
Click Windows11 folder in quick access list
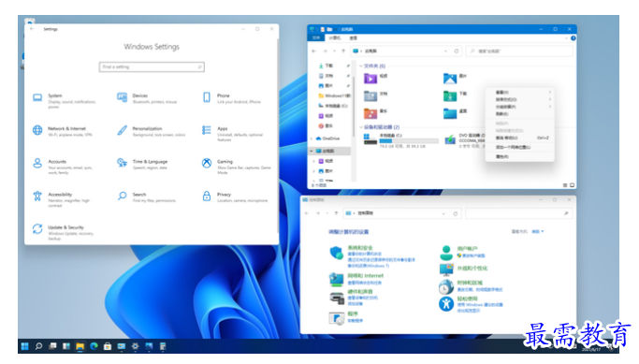[334, 95]
